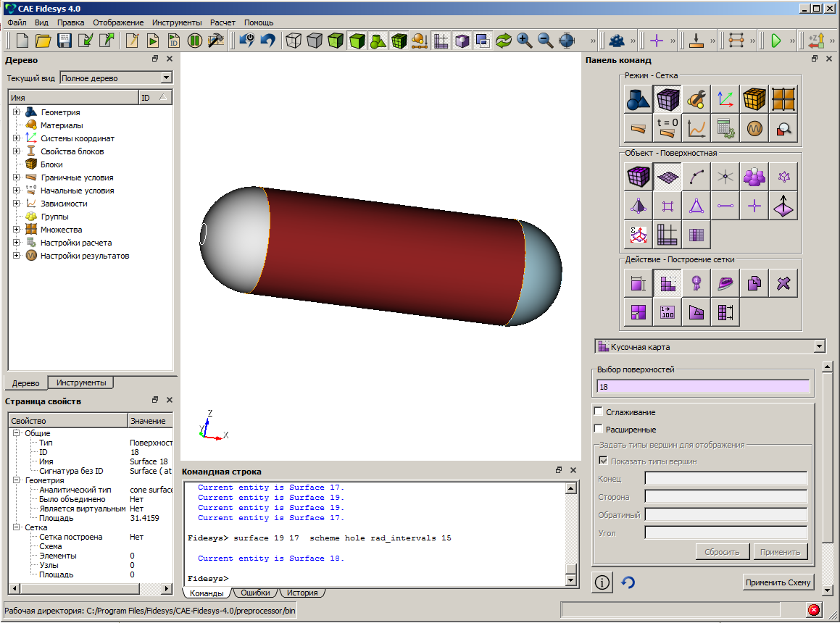Select the Материалы tree item
Screen dimensions: 840x623
click(x=62, y=125)
